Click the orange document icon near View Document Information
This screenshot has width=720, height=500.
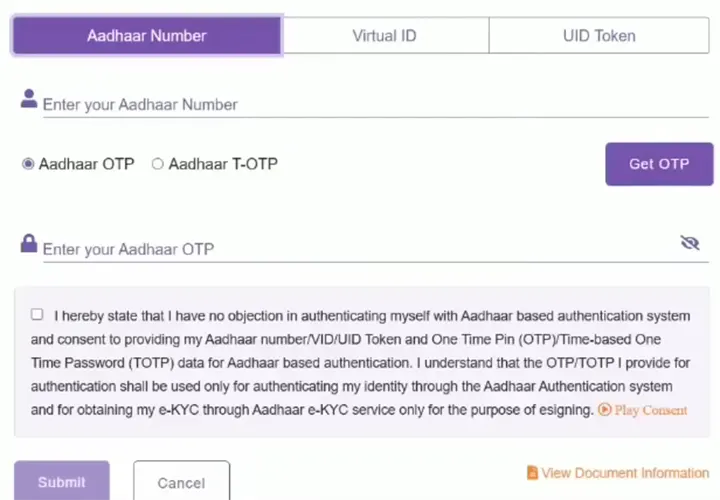pyautogui.click(x=532, y=473)
